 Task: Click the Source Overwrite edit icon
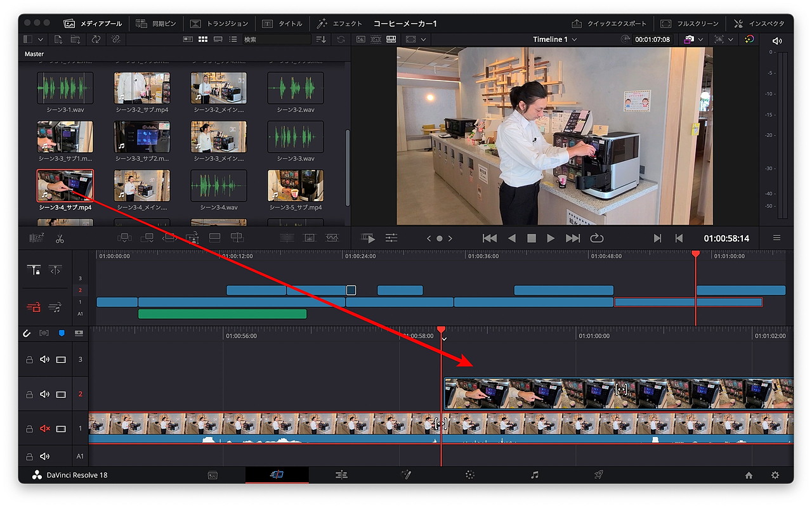237,238
